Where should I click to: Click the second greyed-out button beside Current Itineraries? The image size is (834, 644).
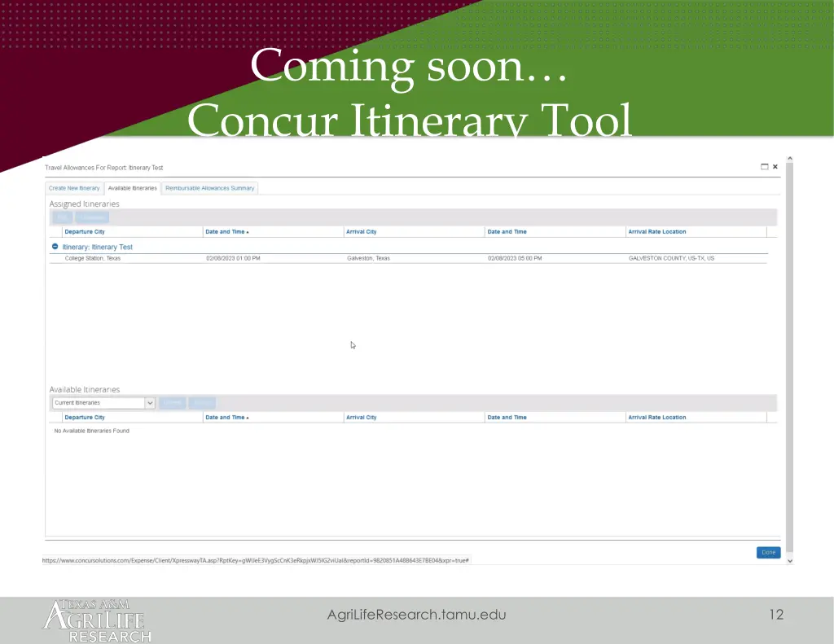coord(202,402)
